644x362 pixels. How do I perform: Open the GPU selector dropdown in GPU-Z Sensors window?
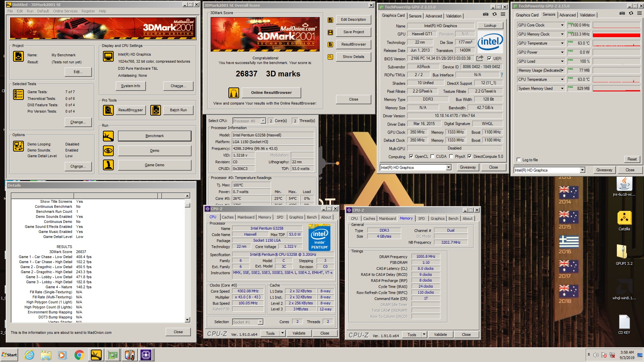[x=582, y=170]
